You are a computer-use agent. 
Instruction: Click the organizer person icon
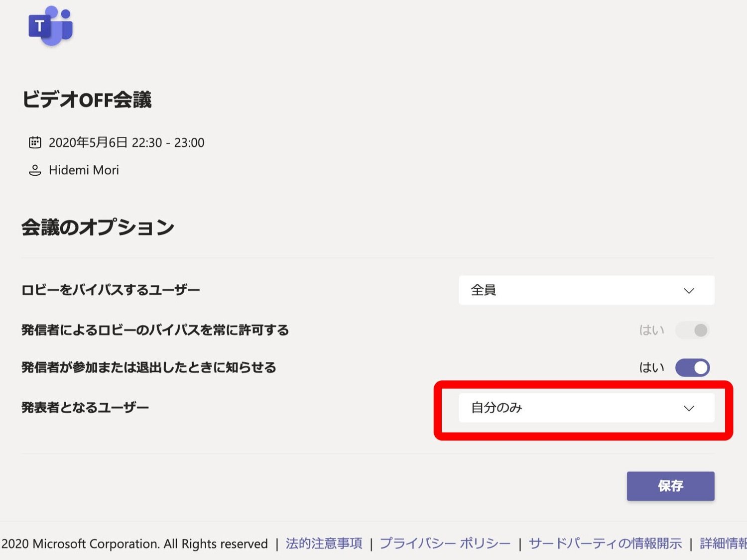tap(35, 170)
